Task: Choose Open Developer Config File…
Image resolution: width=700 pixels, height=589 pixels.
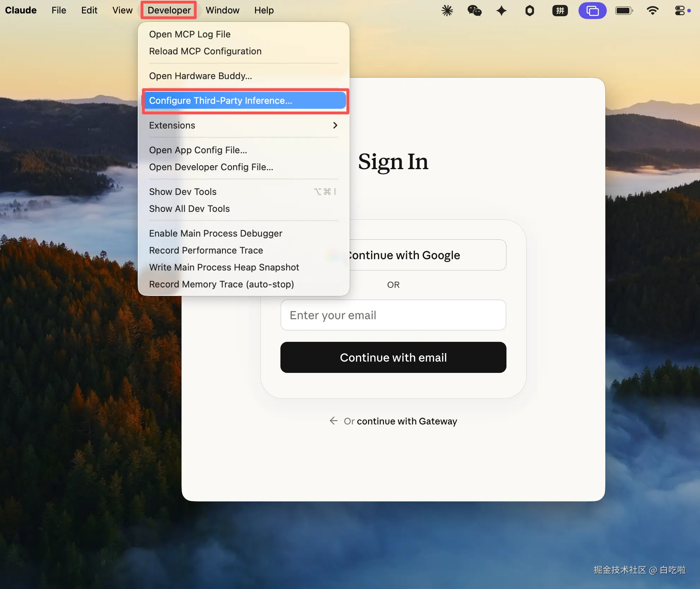Action: (x=244, y=167)
